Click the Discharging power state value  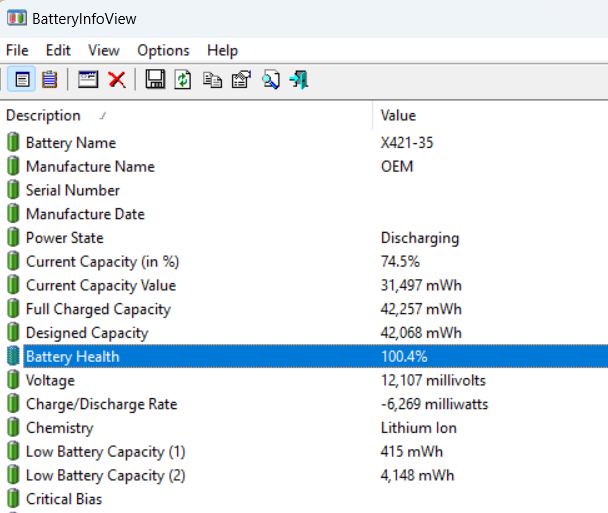coord(420,238)
